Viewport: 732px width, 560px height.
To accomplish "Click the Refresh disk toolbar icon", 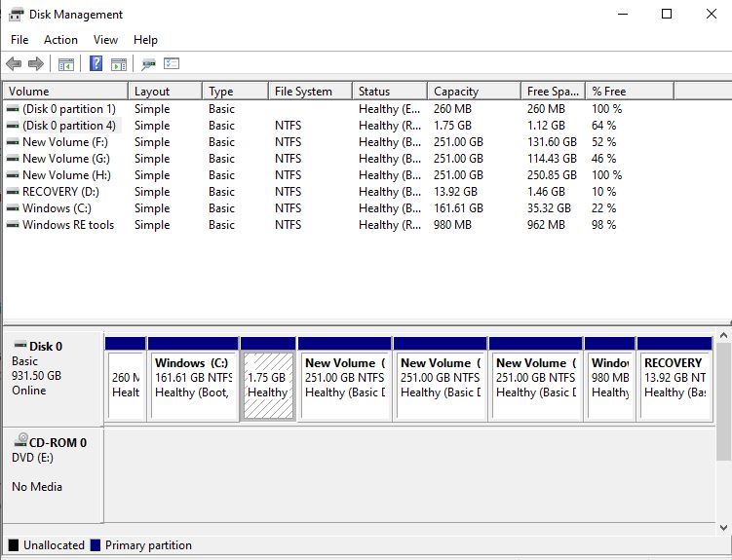I will coord(148,64).
